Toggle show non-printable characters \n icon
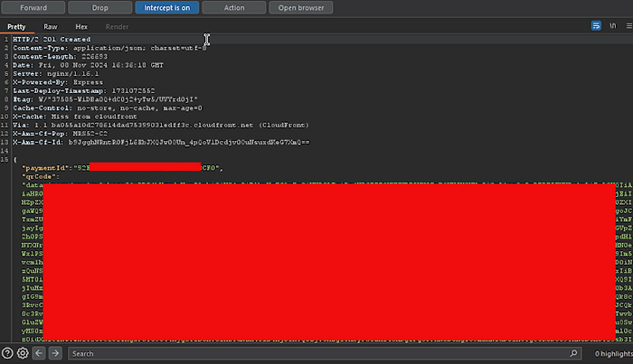The image size is (633, 364). 613,26
